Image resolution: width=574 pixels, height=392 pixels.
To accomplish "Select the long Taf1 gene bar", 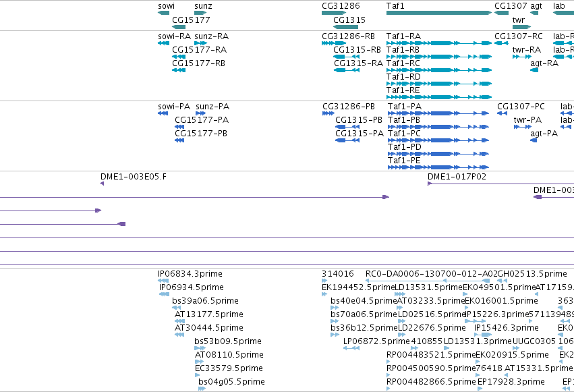I will coord(439,13).
